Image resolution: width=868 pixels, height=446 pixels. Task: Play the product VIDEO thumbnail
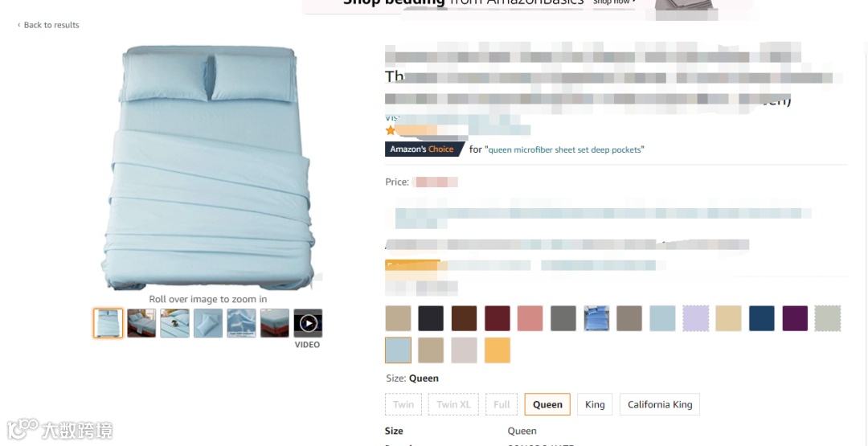[308, 323]
